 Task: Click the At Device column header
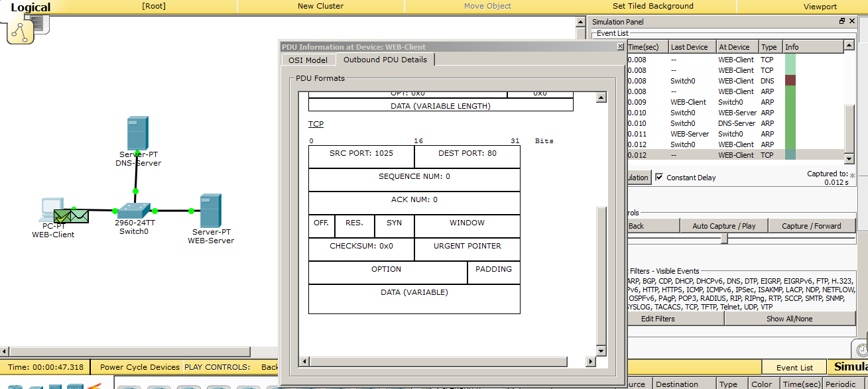coord(737,47)
